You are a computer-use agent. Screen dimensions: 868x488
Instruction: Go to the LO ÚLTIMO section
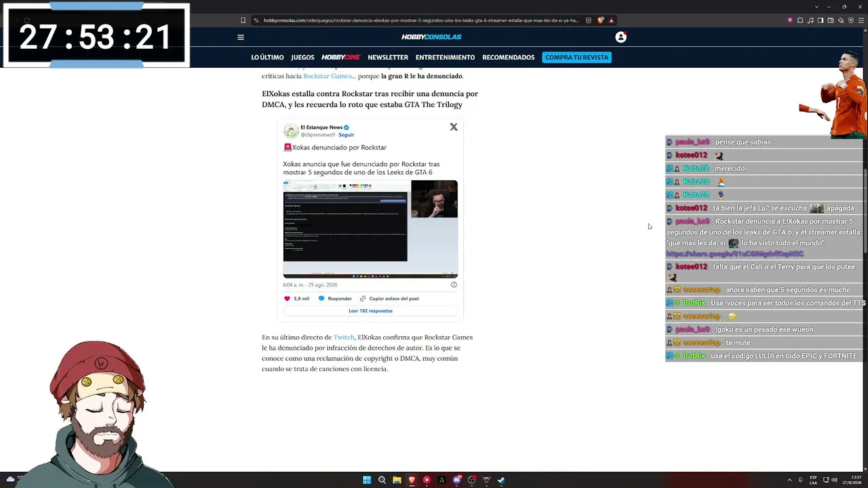pos(267,58)
